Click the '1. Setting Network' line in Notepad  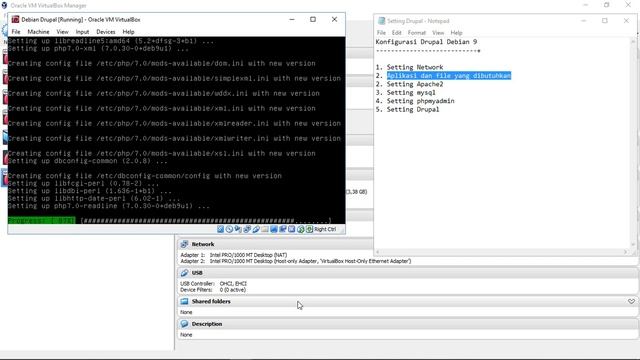(x=409, y=67)
